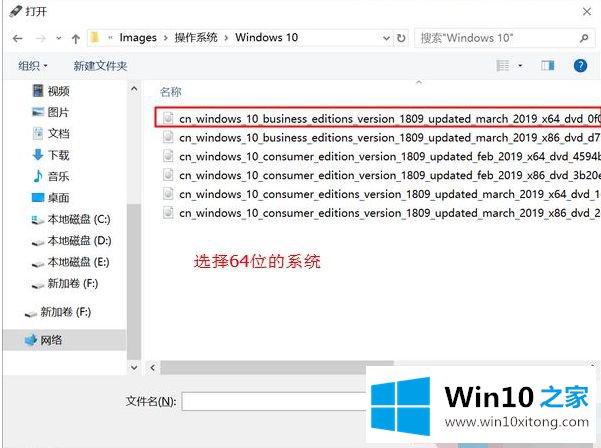Open 文档 in the navigation pane

pos(51,134)
